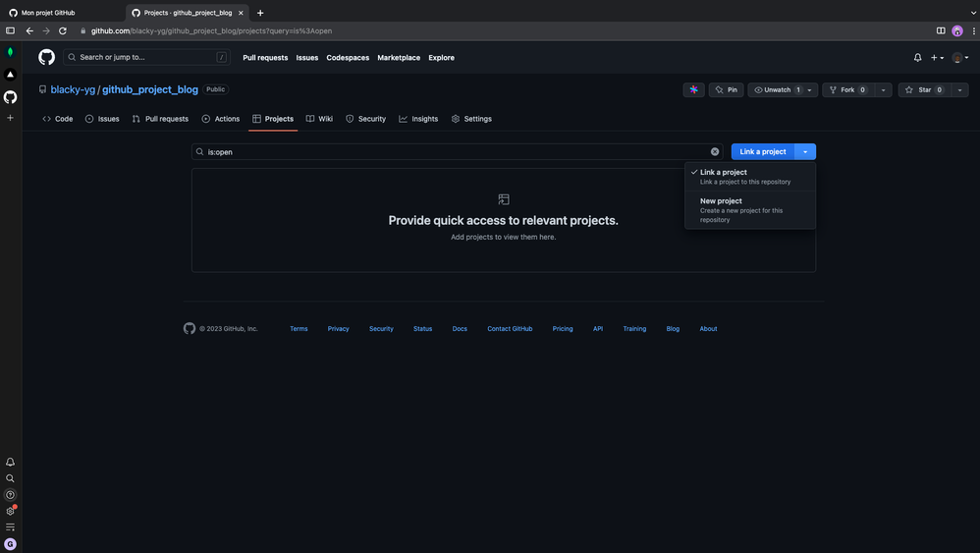Open the Pricing footer link
The height and width of the screenshot is (553, 980).
coord(563,329)
